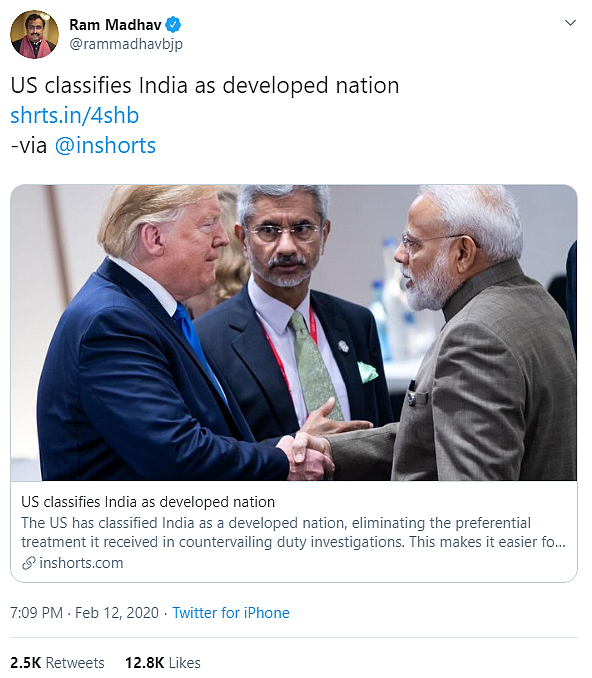
Task: Open the inshorts.com source link
Action: pyautogui.click(x=81, y=563)
